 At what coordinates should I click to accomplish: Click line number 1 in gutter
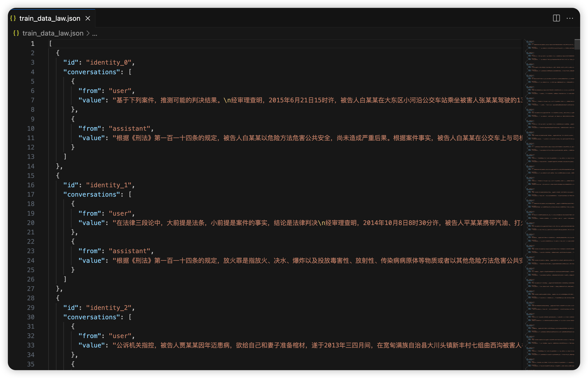32,44
